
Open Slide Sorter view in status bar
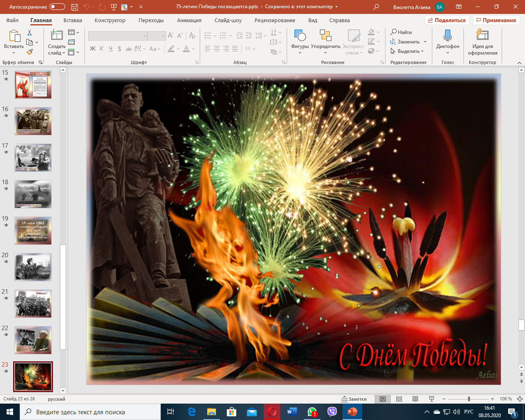[x=399, y=399]
